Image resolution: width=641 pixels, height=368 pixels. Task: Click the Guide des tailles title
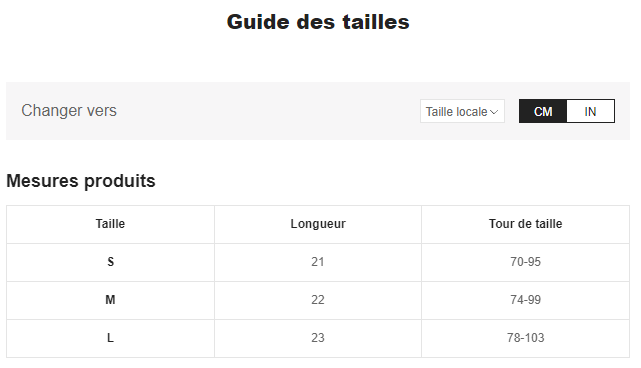click(318, 22)
